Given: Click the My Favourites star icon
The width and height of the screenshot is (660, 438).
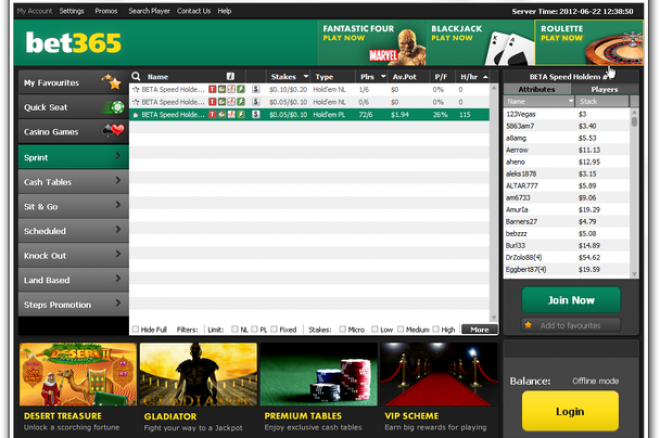Looking at the screenshot, I should pos(113,82).
